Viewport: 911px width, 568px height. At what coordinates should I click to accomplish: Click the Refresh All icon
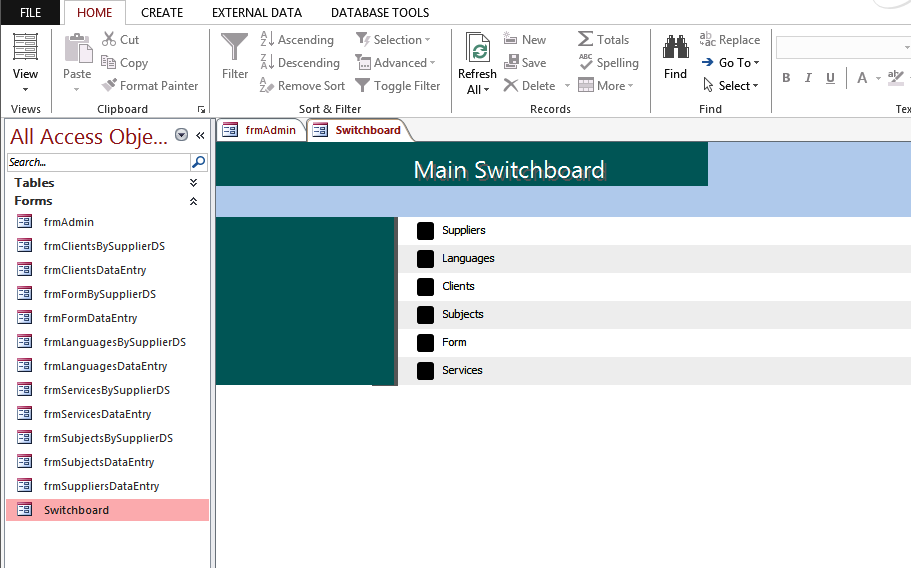coord(477,48)
